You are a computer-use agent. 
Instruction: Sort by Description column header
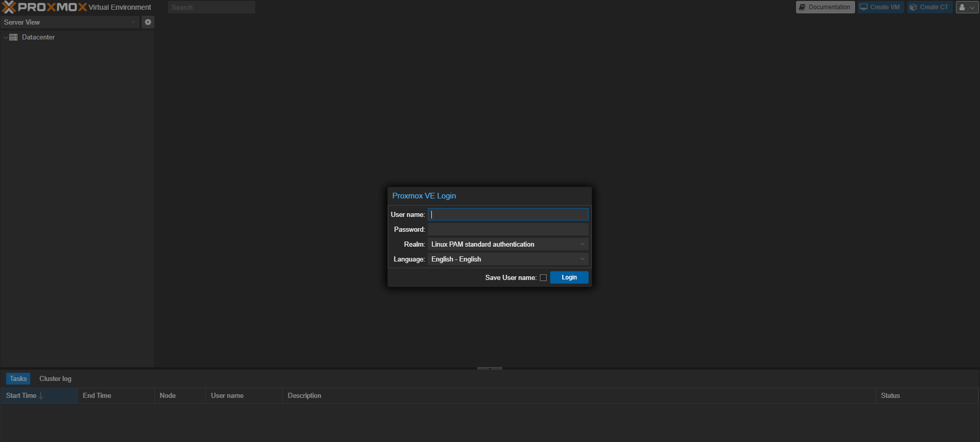click(x=579, y=396)
